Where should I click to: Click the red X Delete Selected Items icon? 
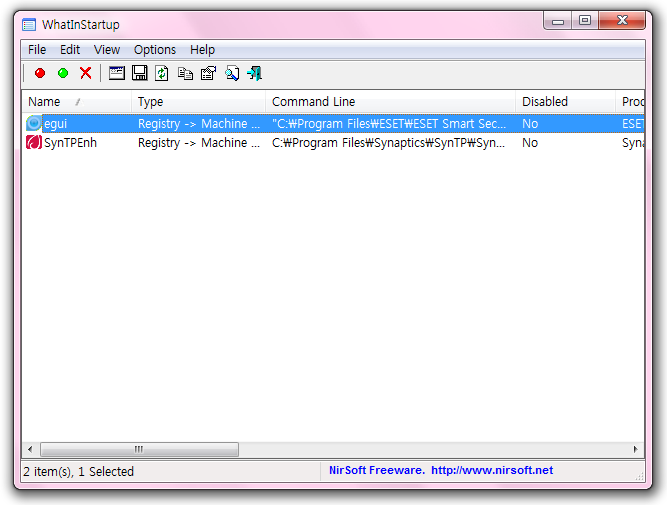86,73
